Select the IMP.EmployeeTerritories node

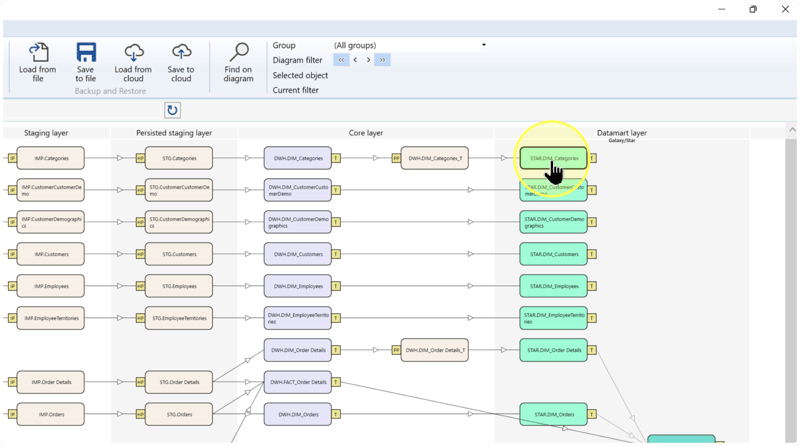51,318
